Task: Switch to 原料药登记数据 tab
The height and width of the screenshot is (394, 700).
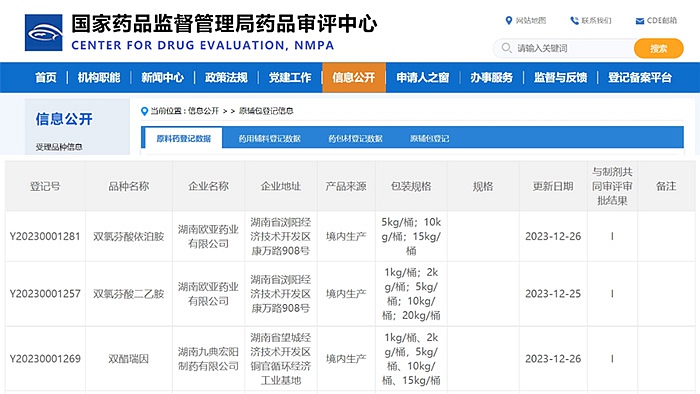Action: [x=183, y=138]
